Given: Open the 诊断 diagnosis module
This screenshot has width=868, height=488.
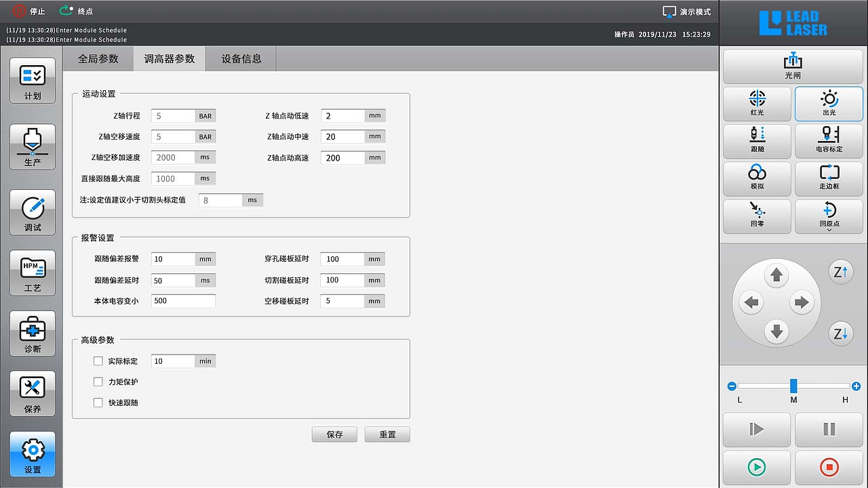Looking at the screenshot, I should point(33,333).
